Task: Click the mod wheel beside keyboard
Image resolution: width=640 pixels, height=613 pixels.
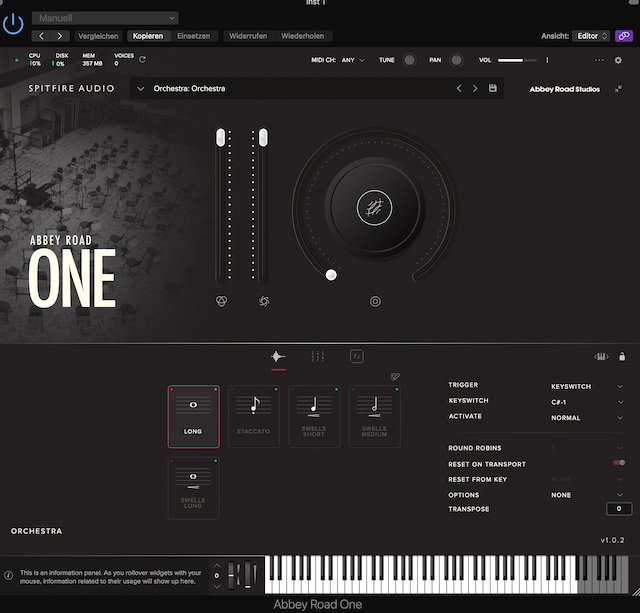Action: point(248,575)
